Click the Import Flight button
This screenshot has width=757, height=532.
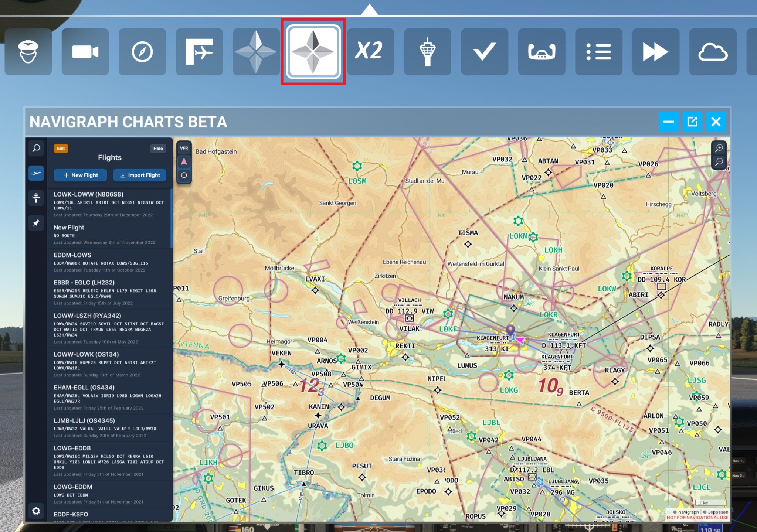[140, 175]
